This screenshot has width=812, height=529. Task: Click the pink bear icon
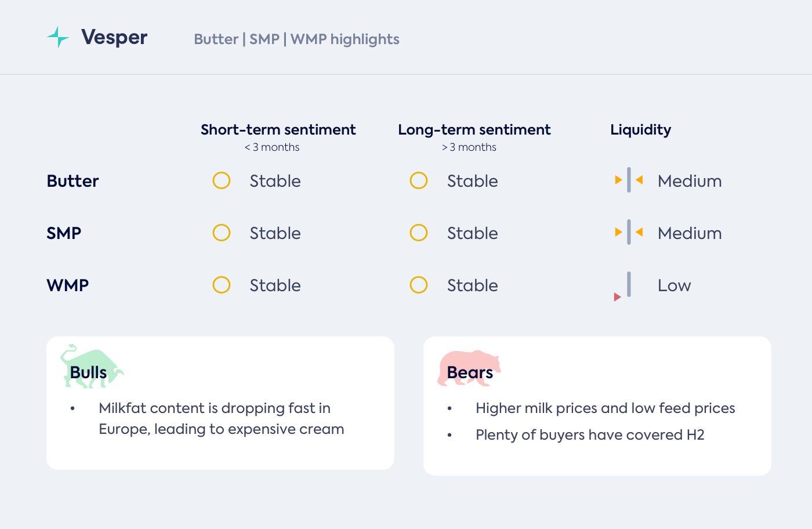(x=469, y=367)
